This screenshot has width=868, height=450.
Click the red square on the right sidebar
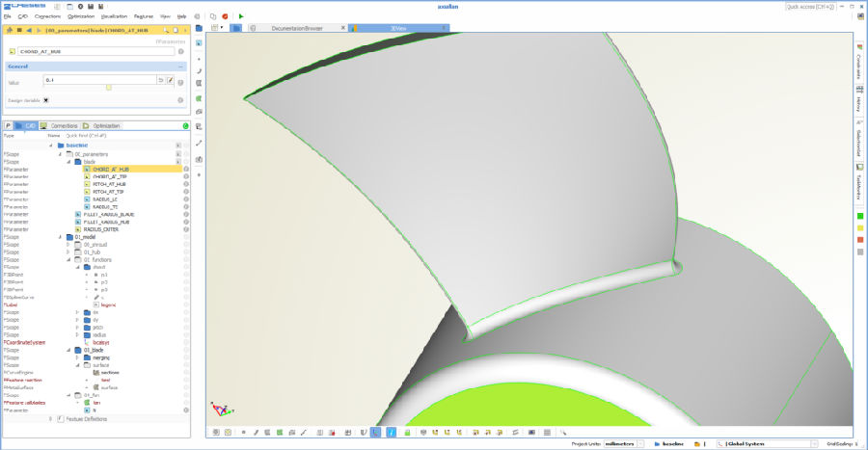[859, 240]
